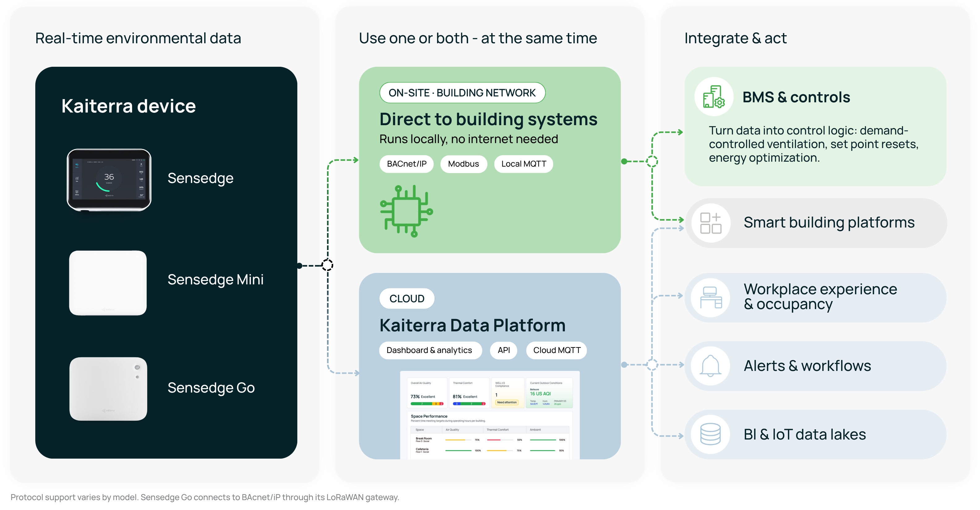Viewport: 980px width, 510px height.
Task: Click the Sensedge Go device image
Action: pyautogui.click(x=108, y=389)
